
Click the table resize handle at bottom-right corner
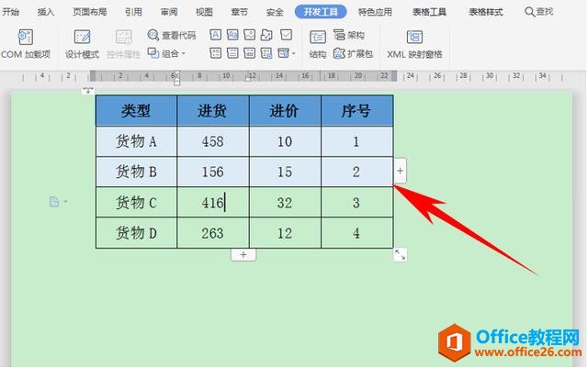coord(401,255)
